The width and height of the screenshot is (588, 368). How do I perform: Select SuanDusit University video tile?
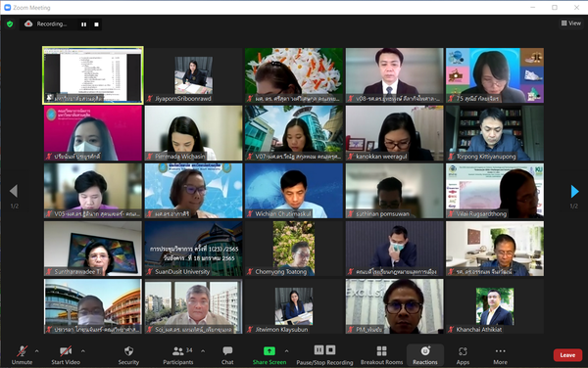(x=193, y=249)
